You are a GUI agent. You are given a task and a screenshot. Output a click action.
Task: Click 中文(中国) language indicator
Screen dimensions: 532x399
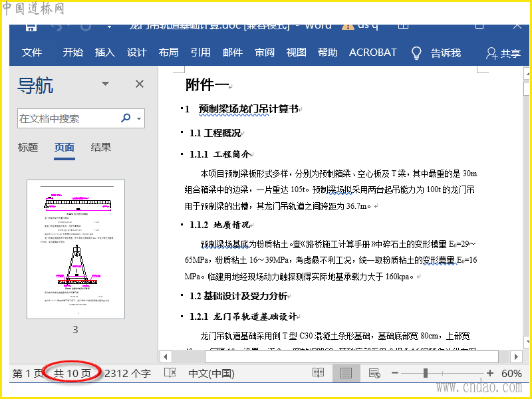(211, 374)
